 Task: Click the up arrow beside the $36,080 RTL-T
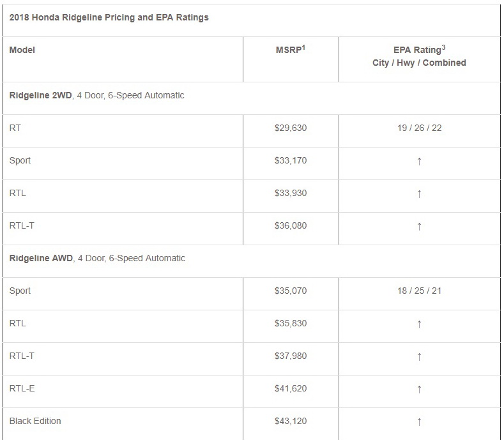pyautogui.click(x=419, y=226)
